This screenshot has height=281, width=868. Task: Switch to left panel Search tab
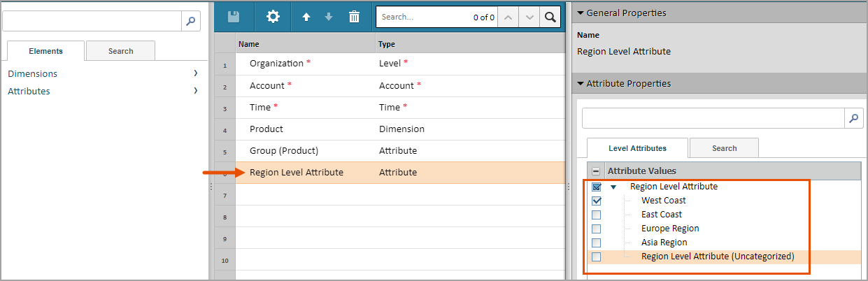120,51
